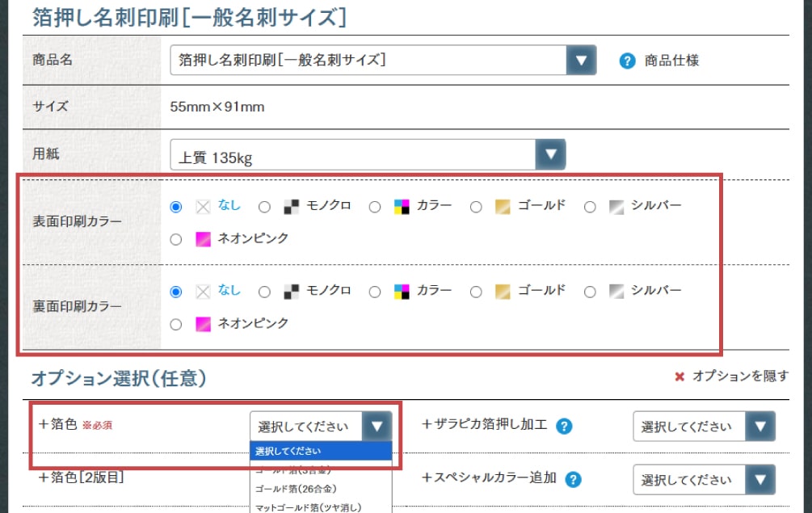
Task: Click the ザラピカ箔押し加工 help icon
Action: 565,426
